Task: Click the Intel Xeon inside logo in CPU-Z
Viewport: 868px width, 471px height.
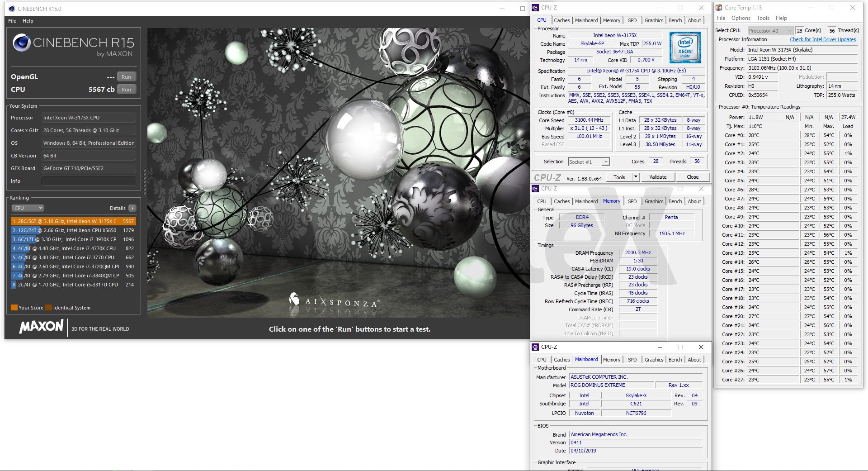Action: pos(685,48)
